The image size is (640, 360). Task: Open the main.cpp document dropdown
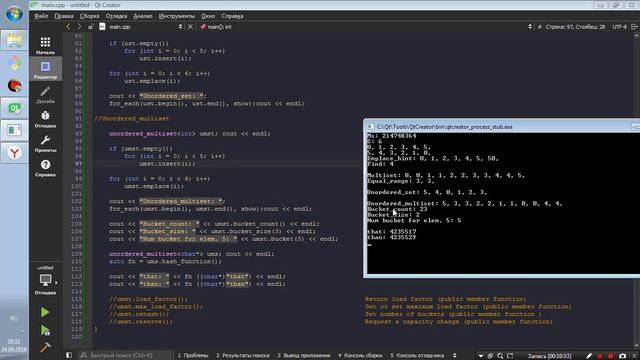pyautogui.click(x=140, y=27)
